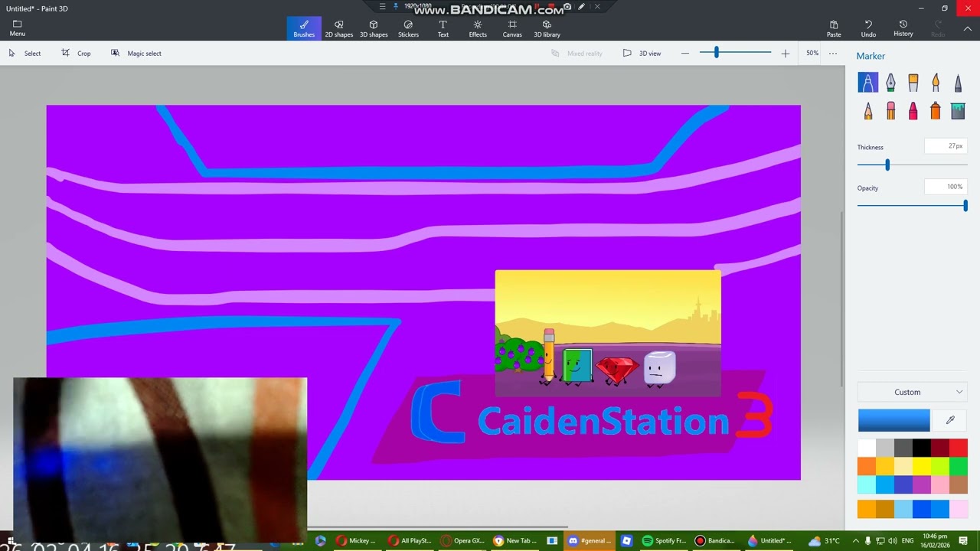Screen dimensions: 980x551
Task: Open the Opera GX taskbar item
Action: coord(464,540)
